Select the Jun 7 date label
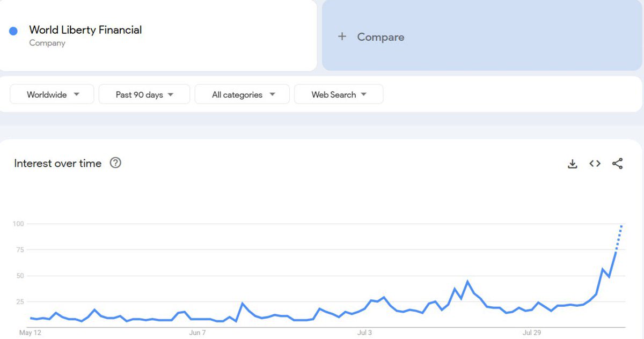The image size is (644, 339). tap(197, 333)
